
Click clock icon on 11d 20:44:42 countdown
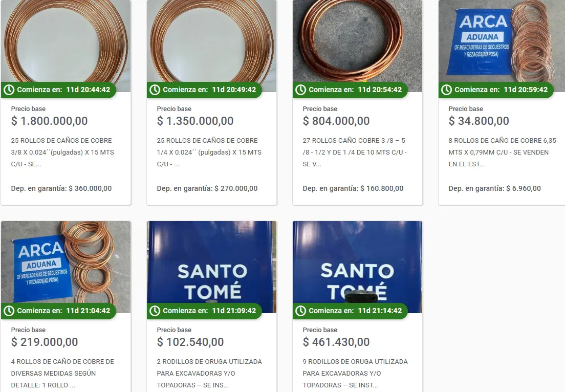point(9,90)
